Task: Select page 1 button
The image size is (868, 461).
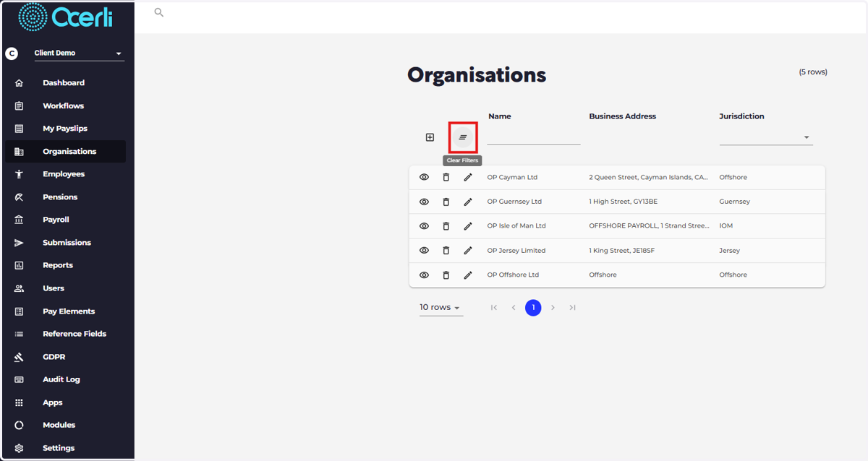Action: click(533, 308)
